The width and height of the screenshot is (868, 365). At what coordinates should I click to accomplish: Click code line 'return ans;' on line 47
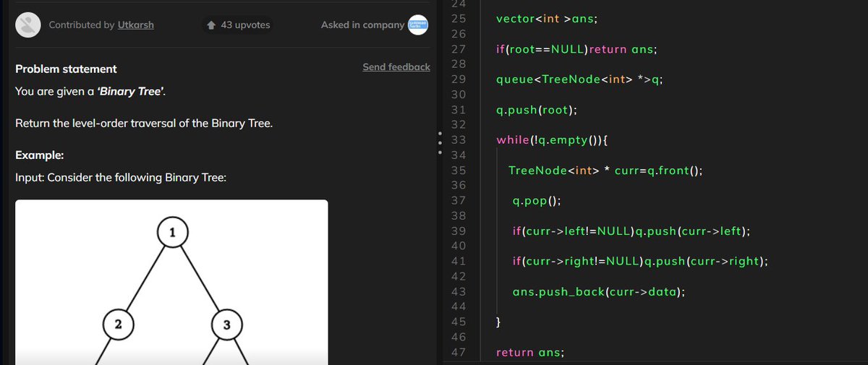pyautogui.click(x=530, y=352)
